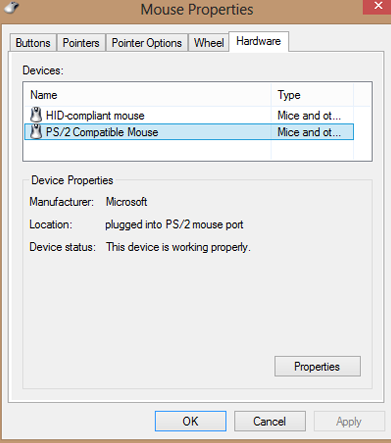
Task: Click the Apply button
Action: [349, 421]
